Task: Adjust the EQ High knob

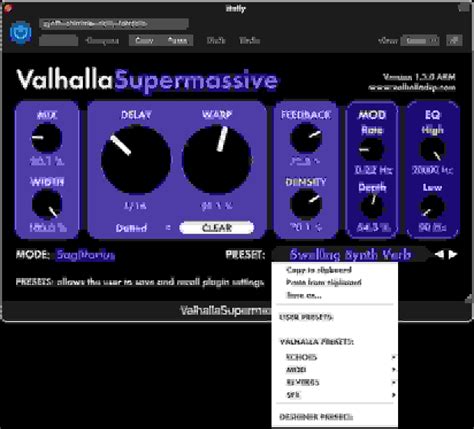Action: pyautogui.click(x=432, y=150)
